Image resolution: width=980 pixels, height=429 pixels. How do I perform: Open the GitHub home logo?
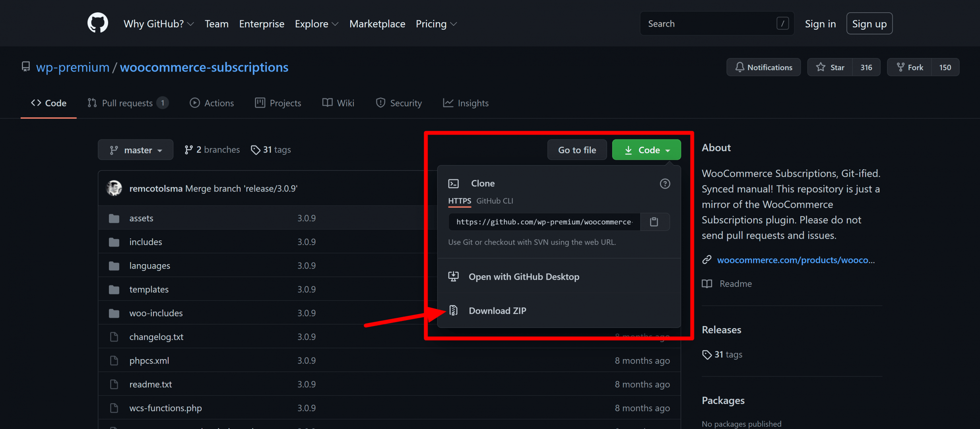click(x=97, y=23)
